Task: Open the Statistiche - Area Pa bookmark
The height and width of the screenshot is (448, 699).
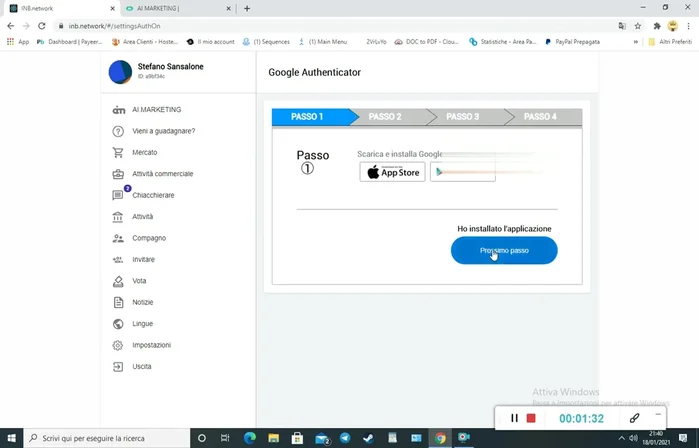Action: pyautogui.click(x=503, y=42)
